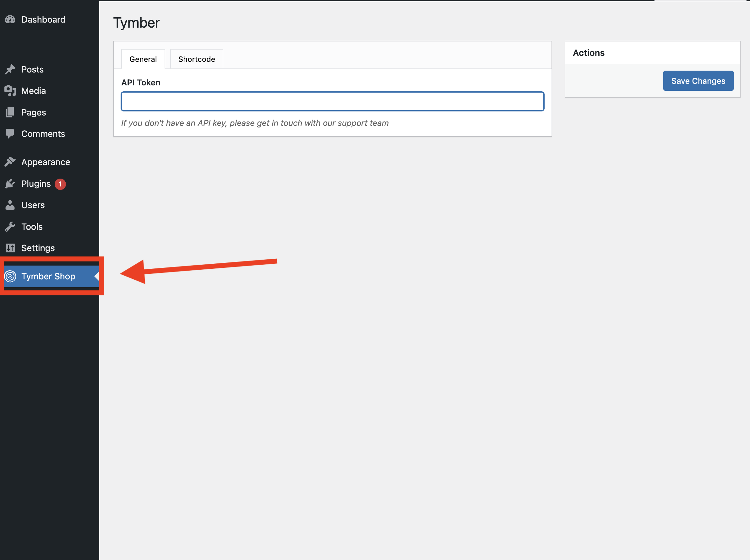The image size is (750, 560).
Task: Click the Settings sliders icon
Action: 10,248
